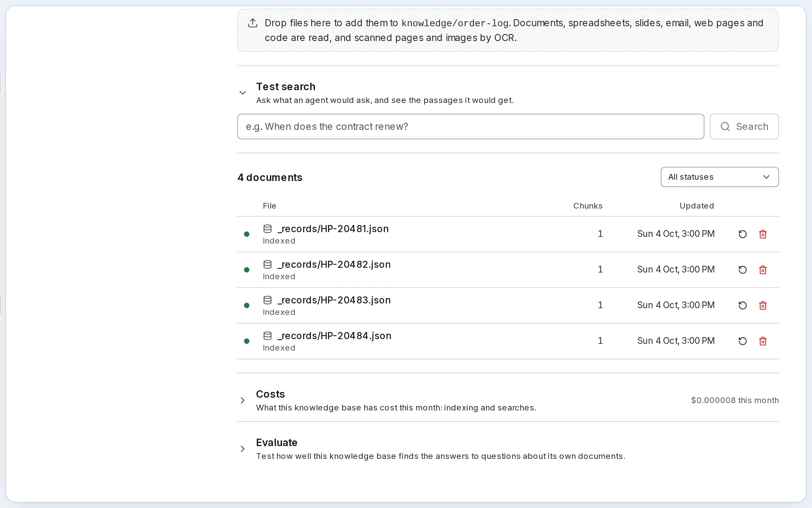
Task: Click the Updated column header
Action: coord(697,206)
